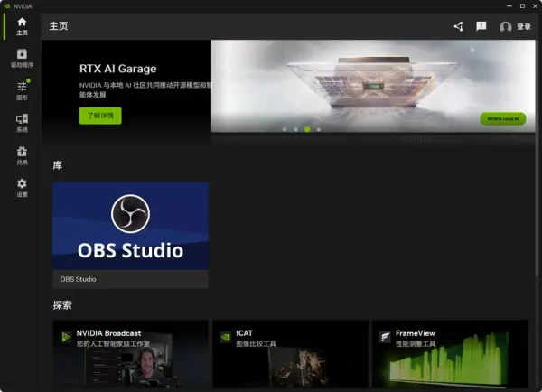Click the RTX AI Garage heading
542x392 pixels.
pyautogui.click(x=117, y=69)
